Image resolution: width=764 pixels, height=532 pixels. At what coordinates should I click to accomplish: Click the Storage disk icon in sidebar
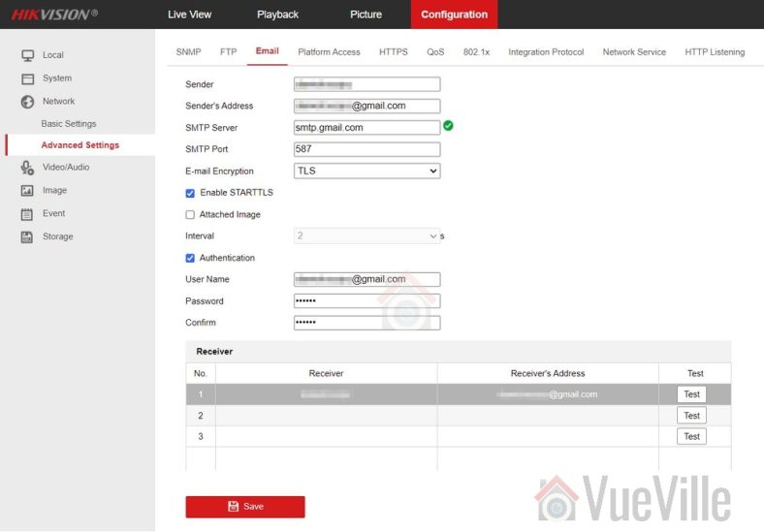click(x=27, y=236)
